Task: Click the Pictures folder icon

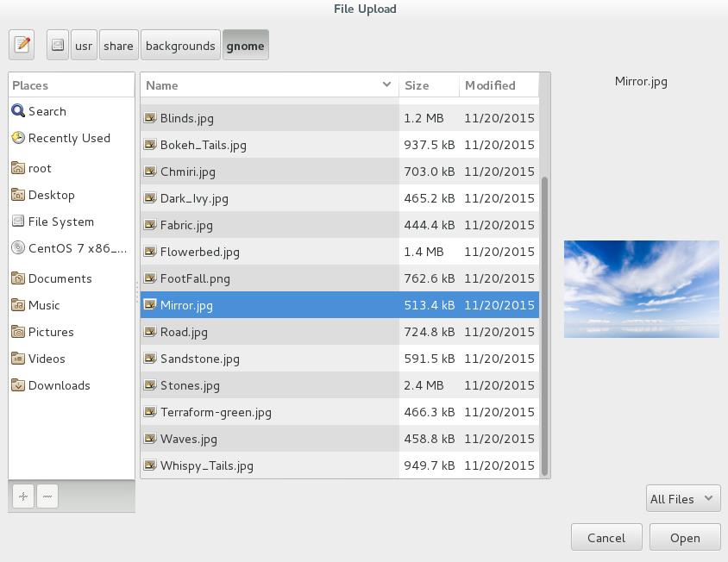Action: [x=17, y=332]
